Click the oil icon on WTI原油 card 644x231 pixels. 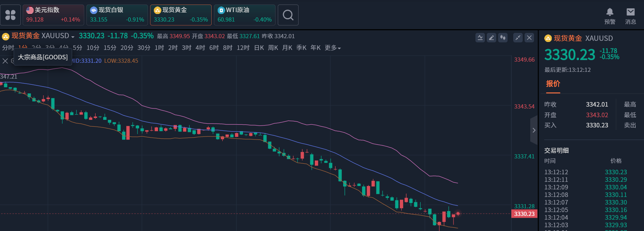click(x=221, y=10)
